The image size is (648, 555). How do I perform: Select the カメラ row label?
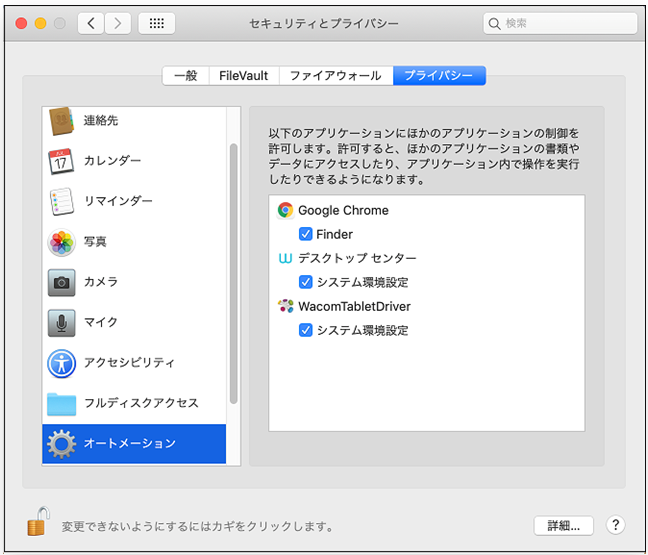(101, 282)
